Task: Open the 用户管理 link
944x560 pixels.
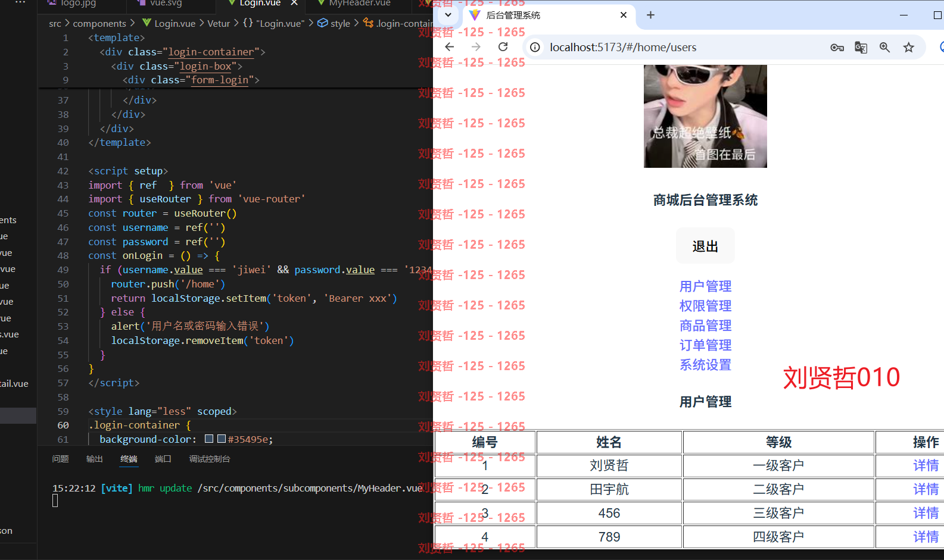Action: tap(705, 286)
